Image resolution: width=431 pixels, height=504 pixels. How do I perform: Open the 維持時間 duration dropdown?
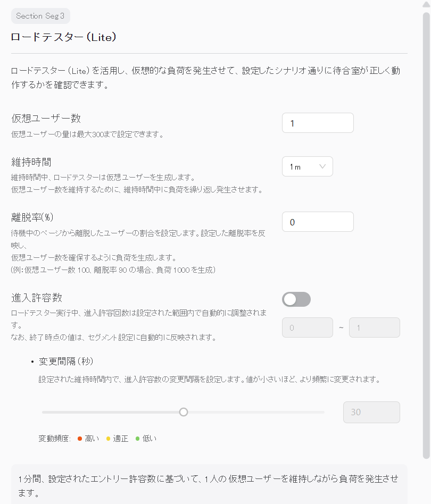point(307,166)
